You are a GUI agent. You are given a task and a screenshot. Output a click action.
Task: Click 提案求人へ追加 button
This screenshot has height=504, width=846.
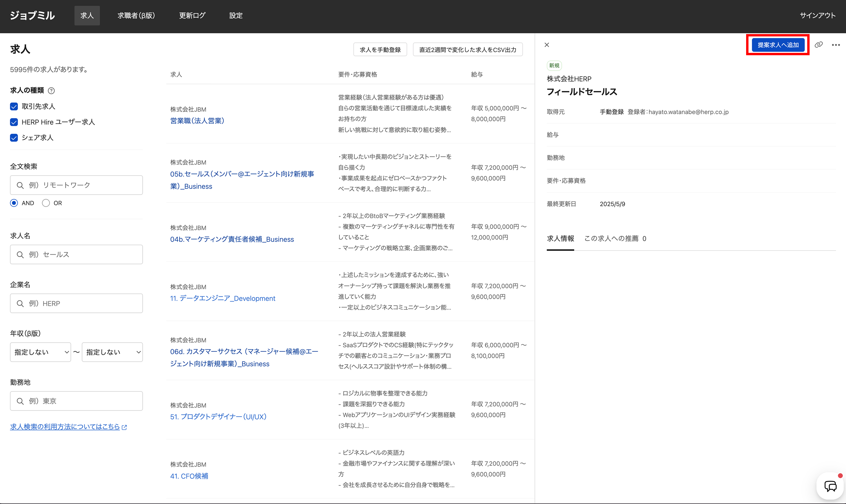click(x=778, y=45)
